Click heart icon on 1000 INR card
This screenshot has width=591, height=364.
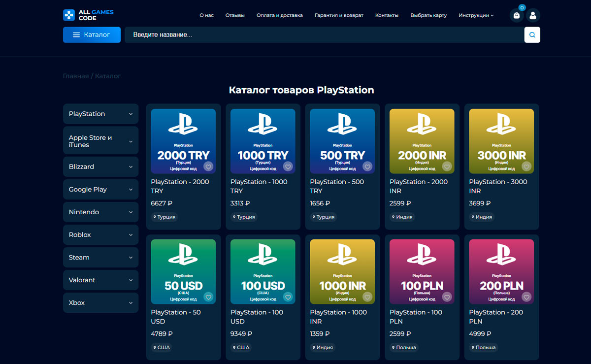pos(367,297)
